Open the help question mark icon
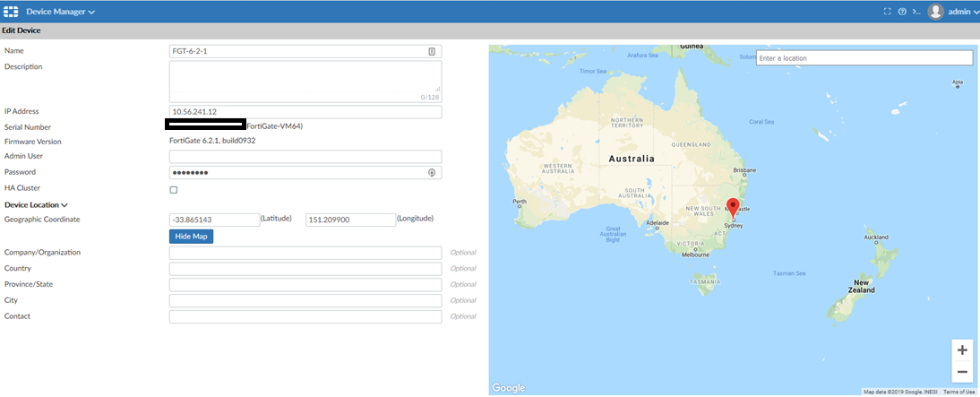This screenshot has height=397, width=980. 902,12
